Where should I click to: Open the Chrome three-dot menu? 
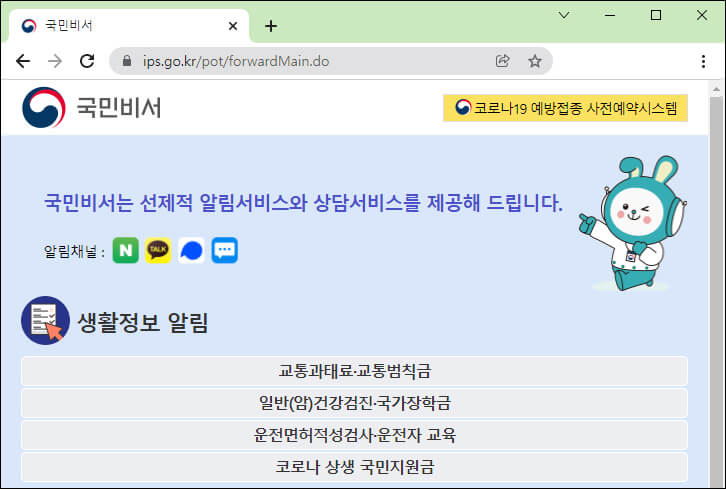click(x=703, y=61)
